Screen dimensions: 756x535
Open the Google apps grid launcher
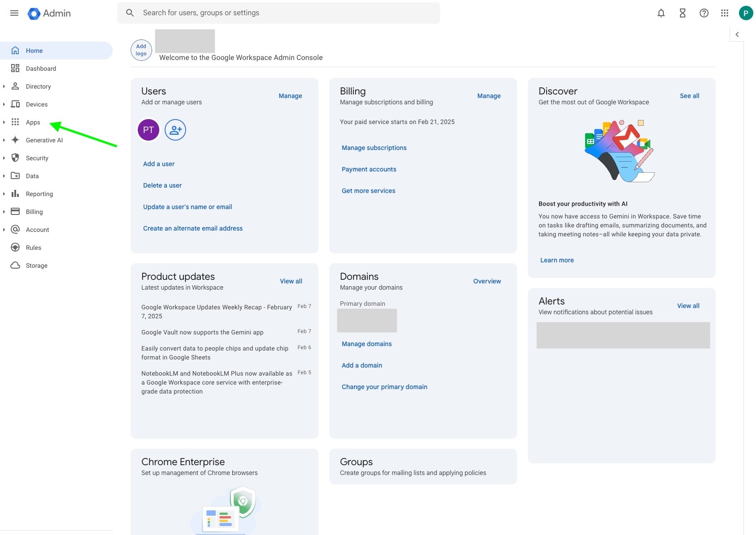[725, 13]
